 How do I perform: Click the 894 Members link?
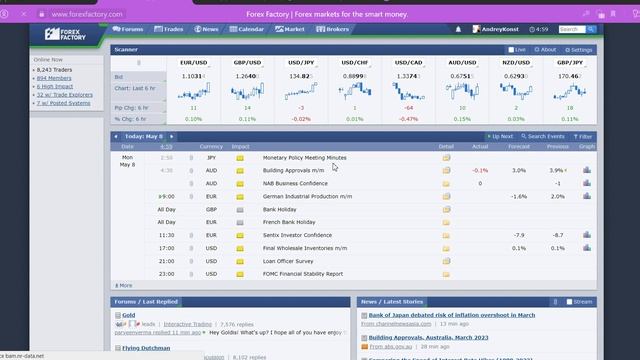pos(54,78)
